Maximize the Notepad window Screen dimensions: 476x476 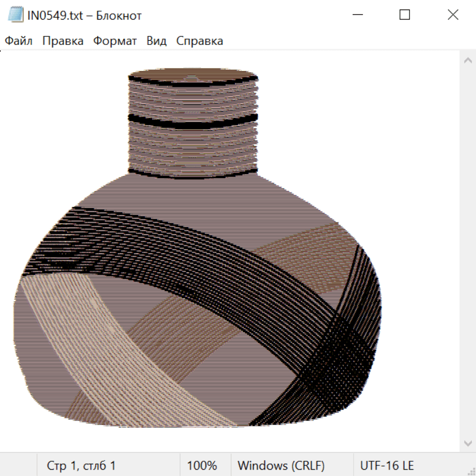point(405,15)
